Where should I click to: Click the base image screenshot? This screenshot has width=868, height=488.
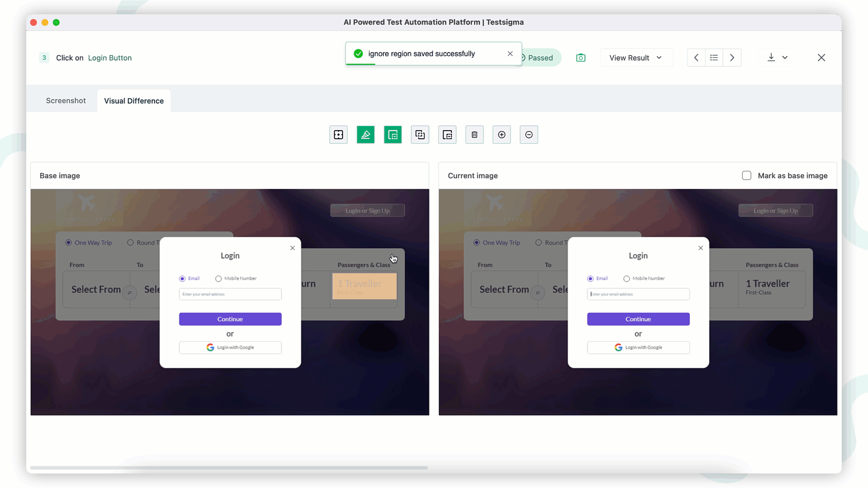230,302
